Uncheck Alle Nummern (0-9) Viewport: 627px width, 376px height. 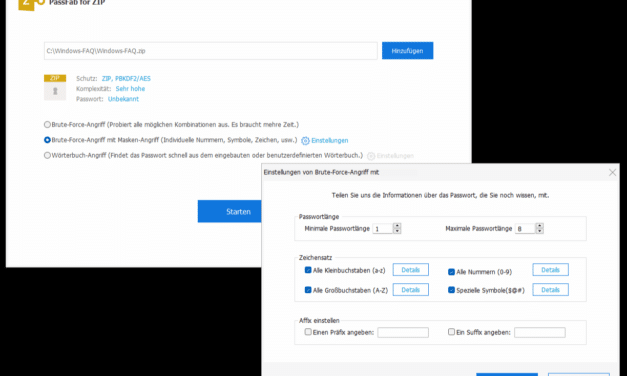click(x=451, y=272)
